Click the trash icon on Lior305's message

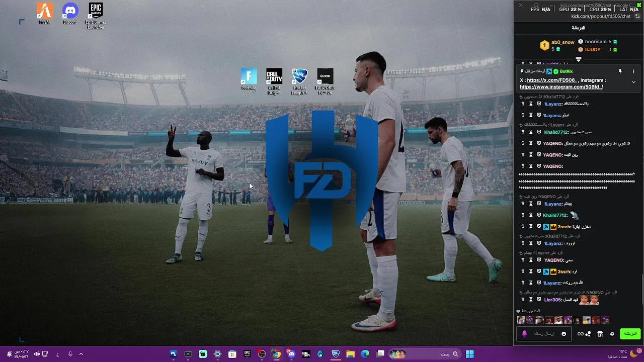(523, 300)
